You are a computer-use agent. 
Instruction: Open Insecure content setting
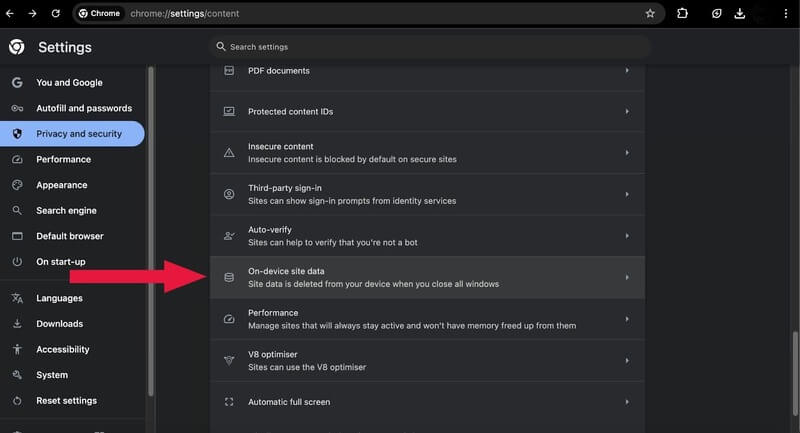tap(427, 152)
